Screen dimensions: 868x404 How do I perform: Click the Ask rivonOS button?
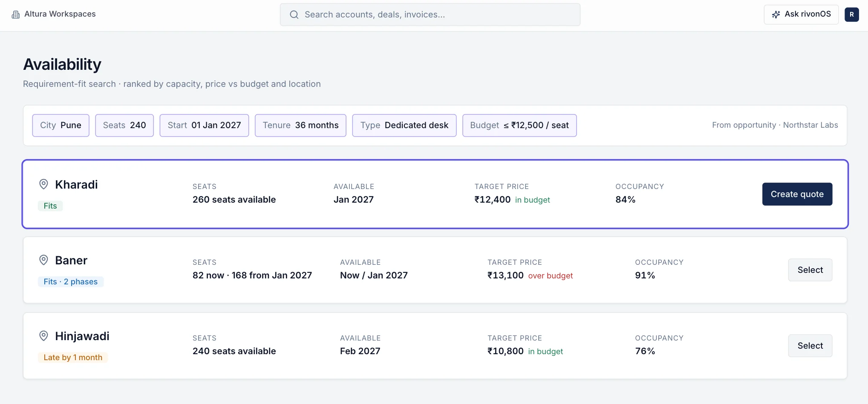(x=801, y=14)
